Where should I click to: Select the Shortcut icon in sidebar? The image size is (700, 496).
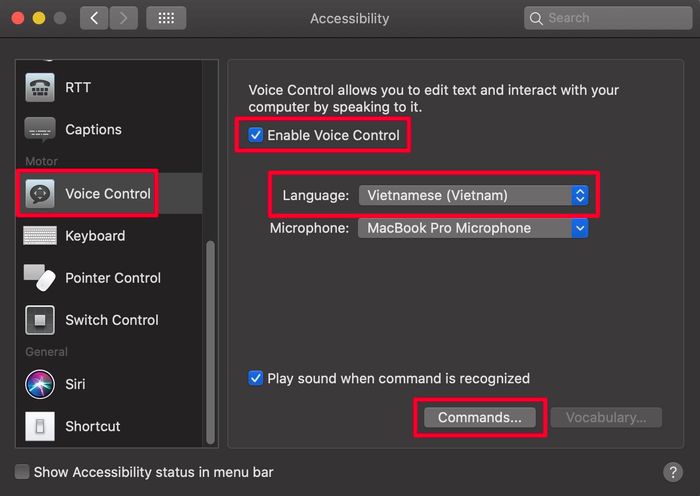tap(40, 426)
